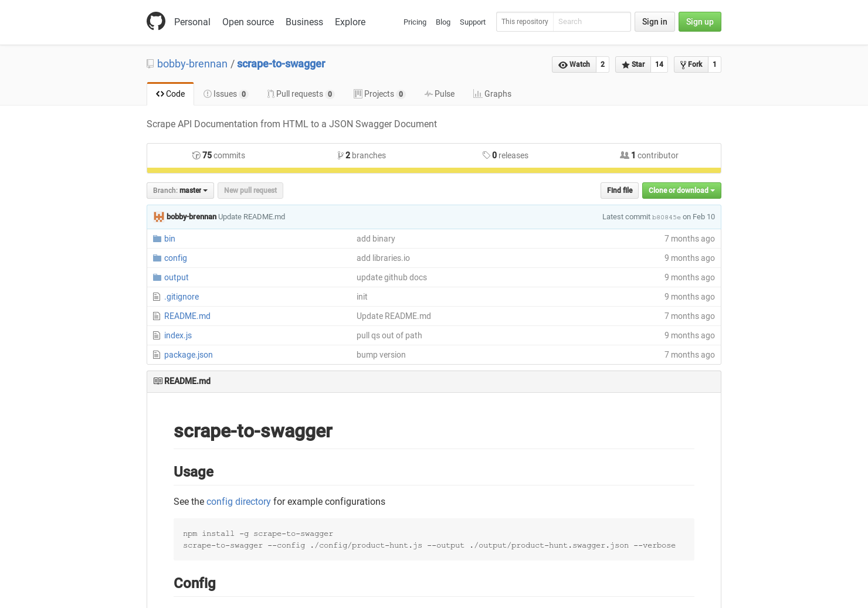Click the package.json file icon

[157, 355]
